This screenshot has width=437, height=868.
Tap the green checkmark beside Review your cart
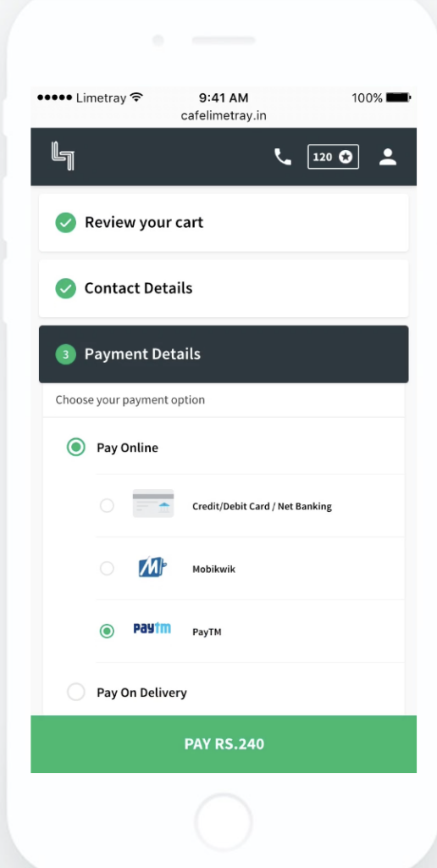(x=66, y=223)
